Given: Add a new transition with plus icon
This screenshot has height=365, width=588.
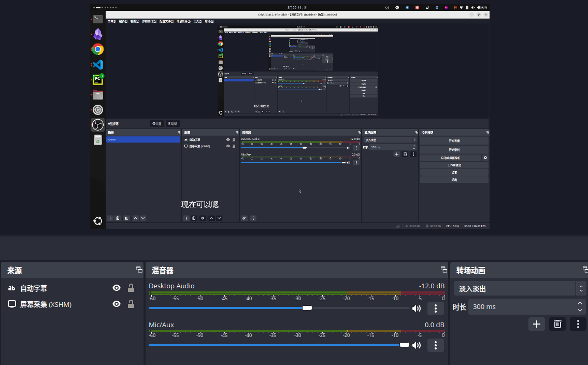Looking at the screenshot, I should 537,324.
